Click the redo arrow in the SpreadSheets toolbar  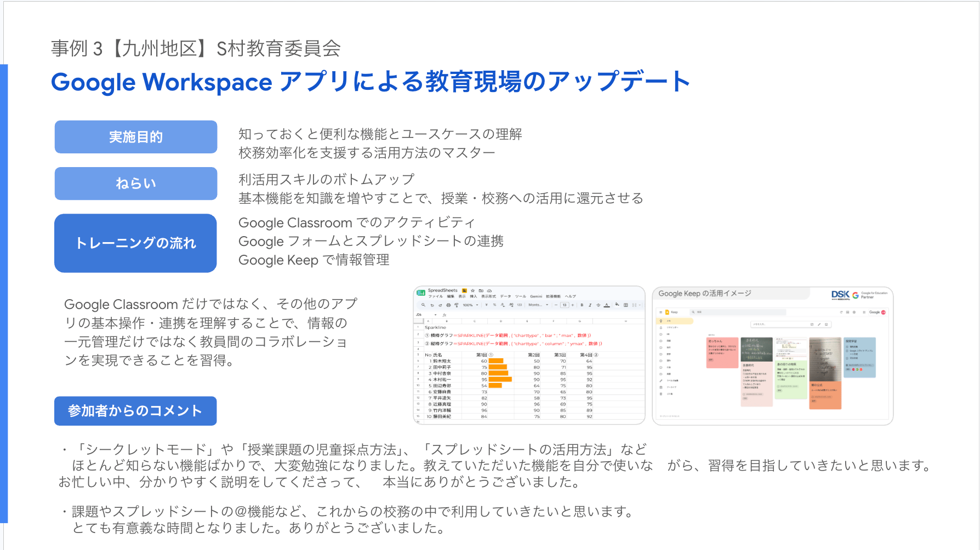pos(440,305)
